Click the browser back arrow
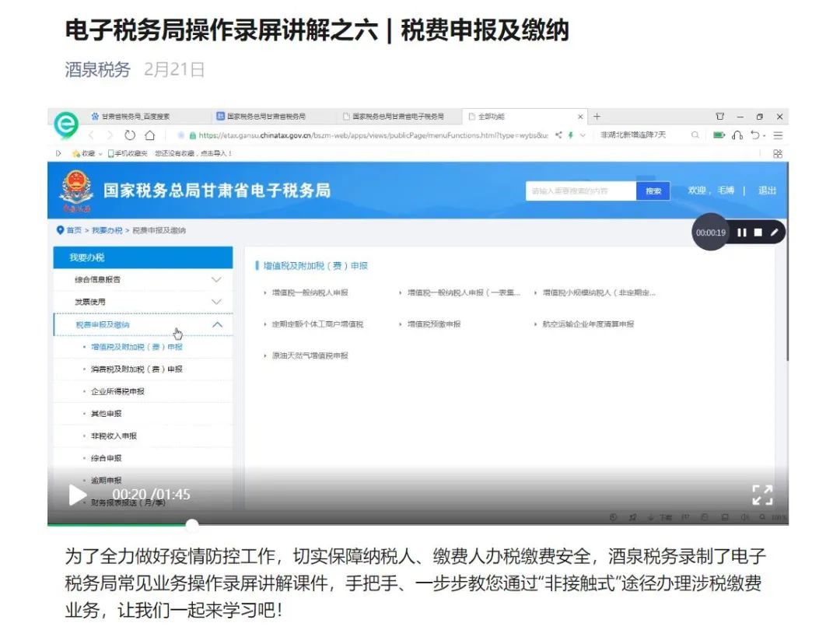The image size is (840, 630). pos(92,135)
